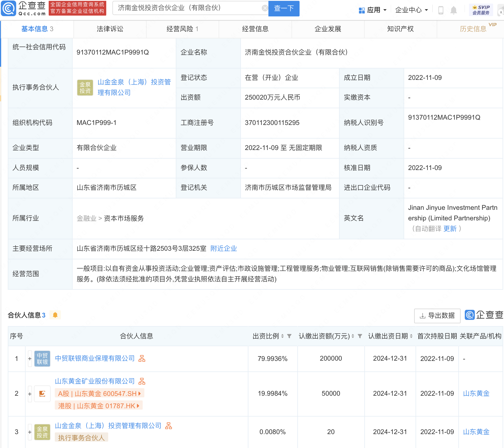The height and width of the screenshot is (448, 504).
Task: Filter 认缴出资额 column with funnel icon
Action: [x=360, y=336]
